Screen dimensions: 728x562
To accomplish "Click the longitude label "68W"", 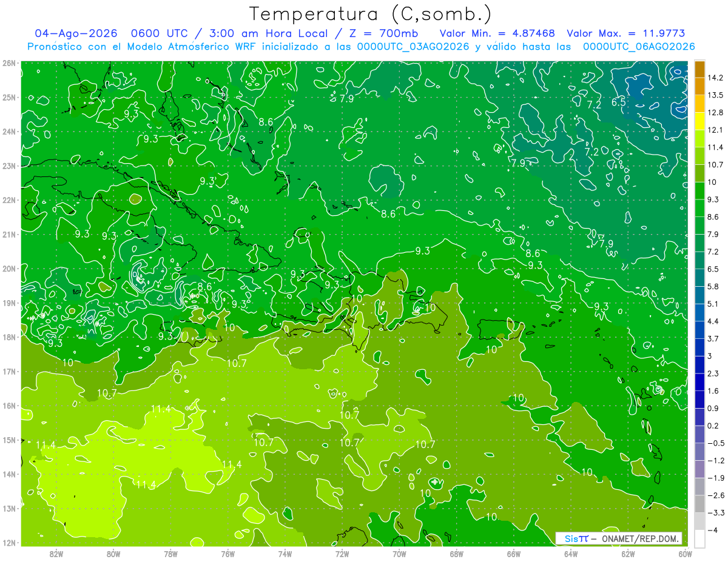I will click(x=456, y=554).
